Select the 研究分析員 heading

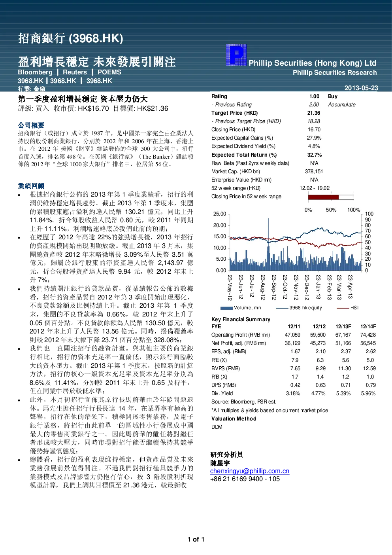[x=226, y=455]
